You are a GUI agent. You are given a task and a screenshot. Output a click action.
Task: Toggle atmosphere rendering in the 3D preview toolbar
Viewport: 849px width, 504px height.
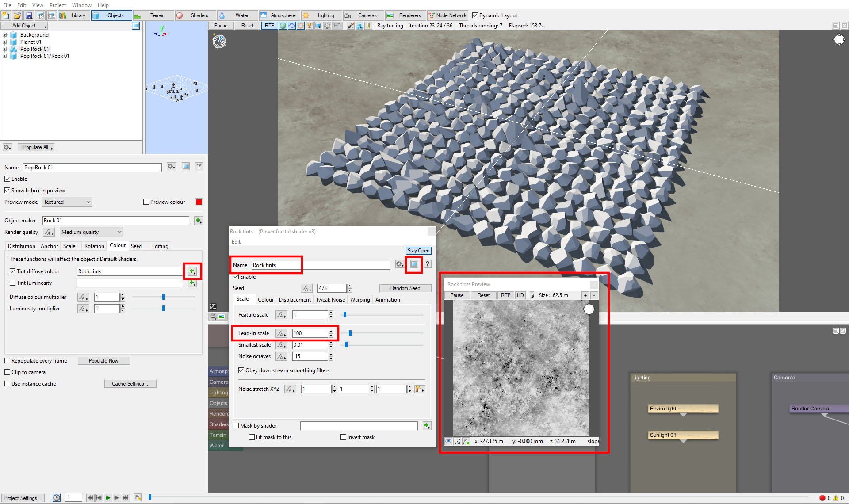pyautogui.click(x=292, y=26)
